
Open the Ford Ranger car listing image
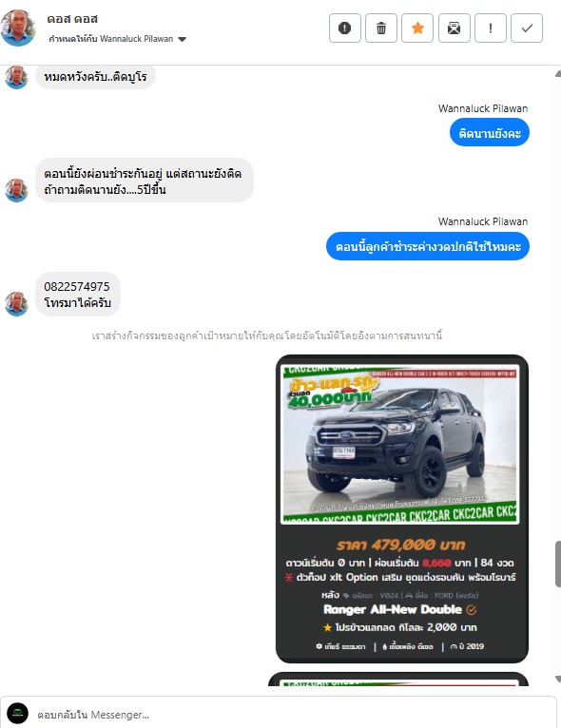pos(400,445)
